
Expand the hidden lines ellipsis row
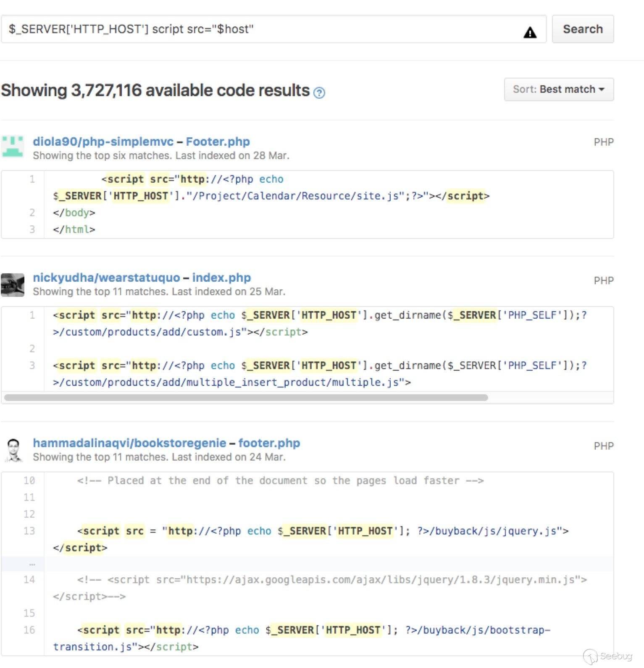click(32, 564)
